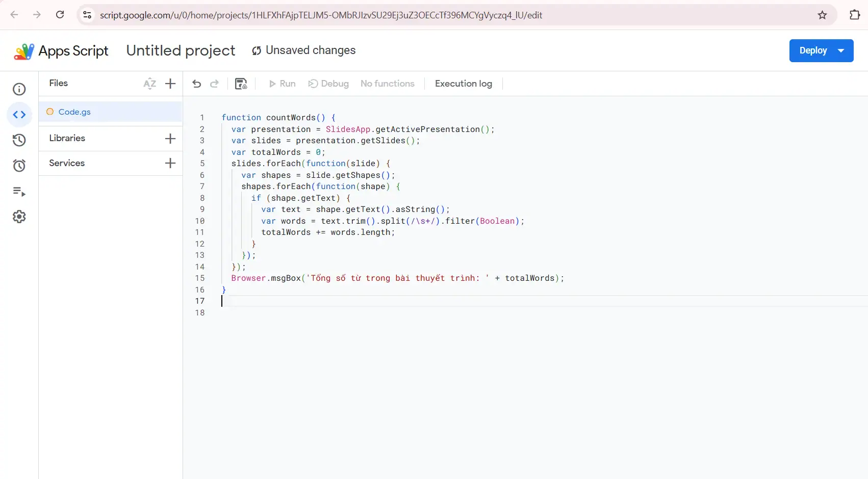The image size is (868, 479).
Task: Click the Undo arrow in toolbar
Action: click(196, 84)
